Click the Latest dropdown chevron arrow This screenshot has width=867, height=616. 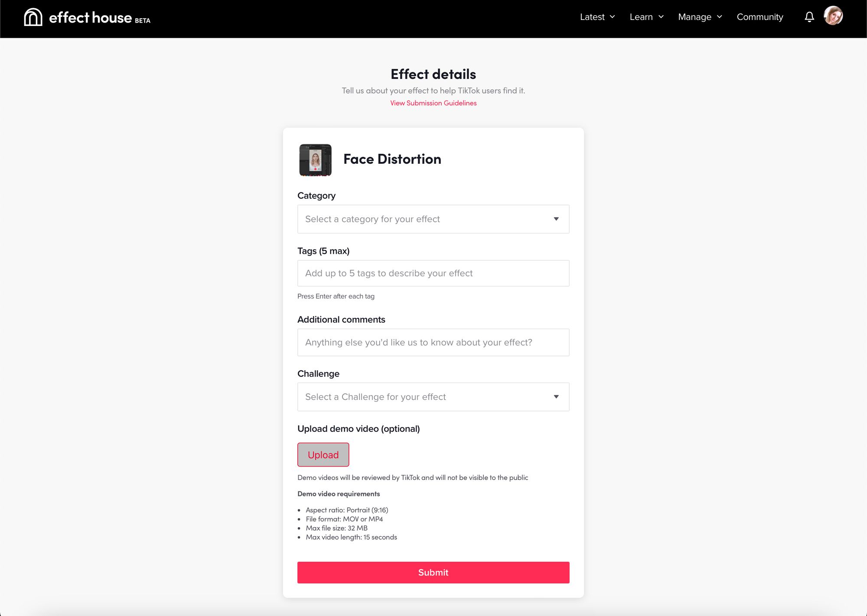pyautogui.click(x=613, y=16)
